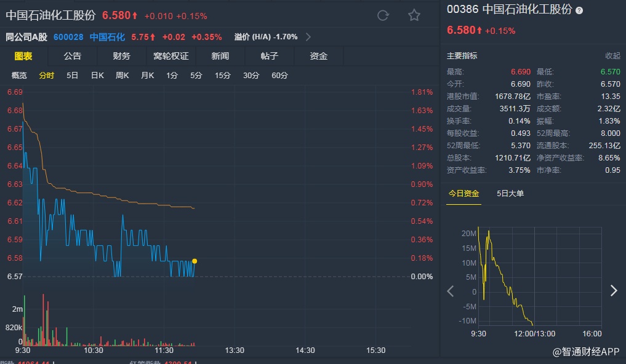The image size is (626, 364).
Task: Open the 资金 tab
Action: pos(319,56)
